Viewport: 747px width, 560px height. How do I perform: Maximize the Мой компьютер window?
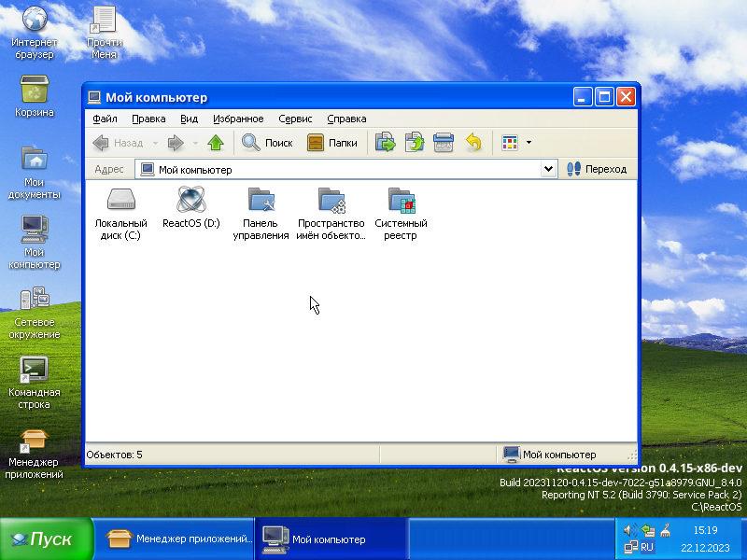tap(604, 97)
